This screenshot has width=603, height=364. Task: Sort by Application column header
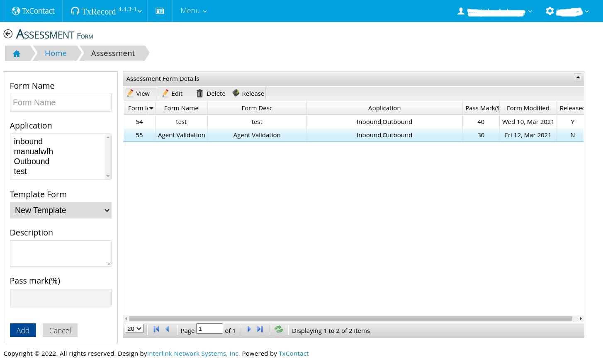384,108
